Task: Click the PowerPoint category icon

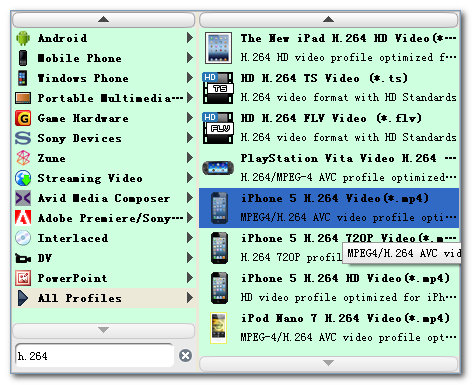Action: click(x=23, y=278)
